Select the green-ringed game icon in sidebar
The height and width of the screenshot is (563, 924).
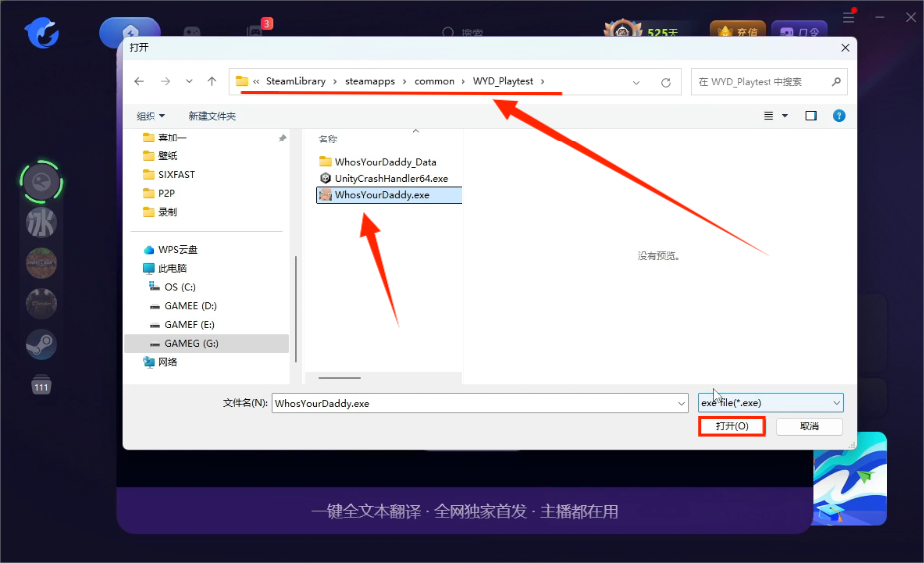pos(41,182)
